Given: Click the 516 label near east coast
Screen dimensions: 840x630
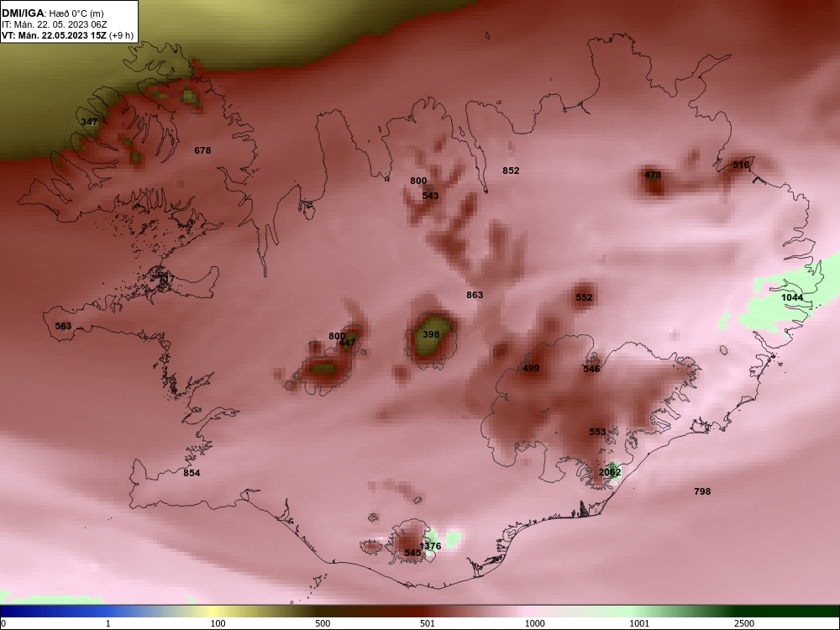Looking at the screenshot, I should click(x=741, y=165).
